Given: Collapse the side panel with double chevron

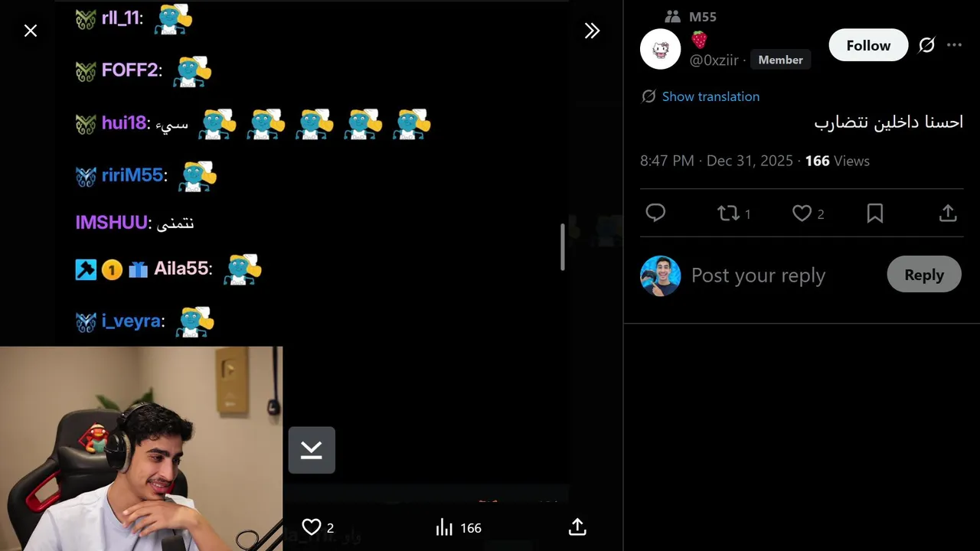Looking at the screenshot, I should tap(592, 31).
